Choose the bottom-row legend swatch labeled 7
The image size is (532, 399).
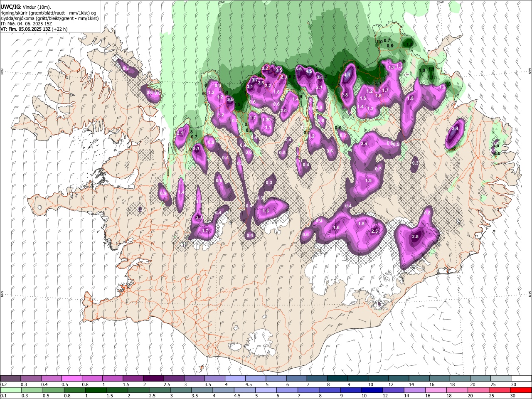point(309,390)
